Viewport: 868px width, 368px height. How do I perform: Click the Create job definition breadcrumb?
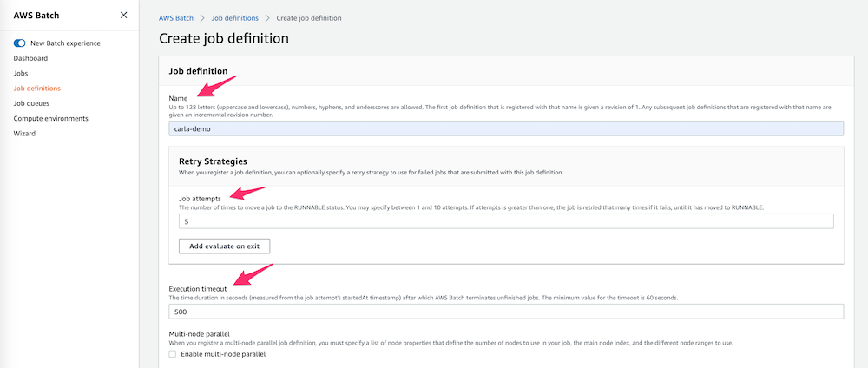point(309,17)
